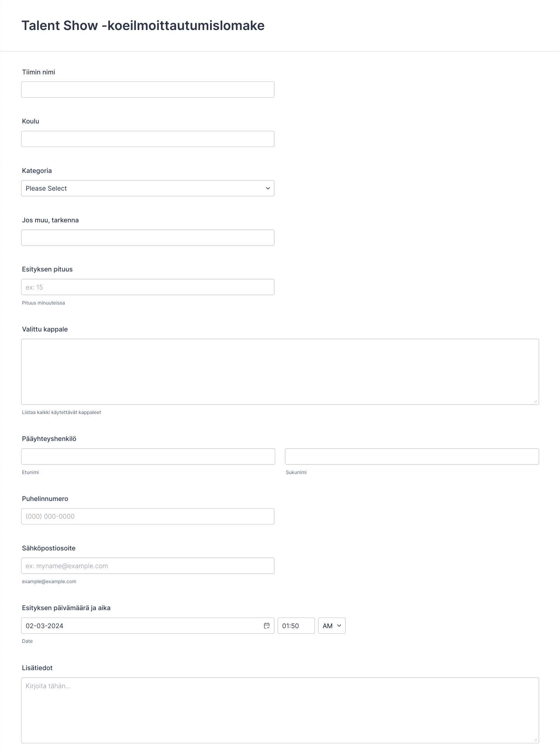Image resolution: width=560 pixels, height=753 pixels.
Task: Select the Kategoria 'Please Select' combo box
Action: point(148,188)
